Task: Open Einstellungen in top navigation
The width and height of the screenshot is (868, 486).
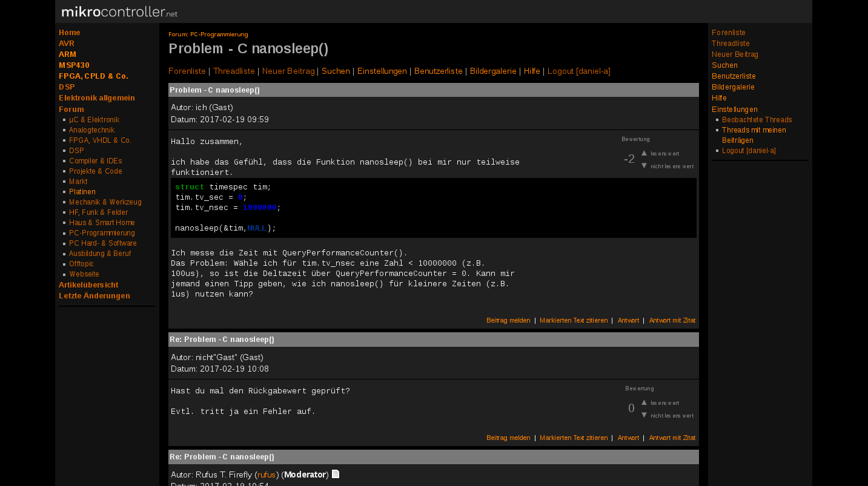Action: coord(382,71)
